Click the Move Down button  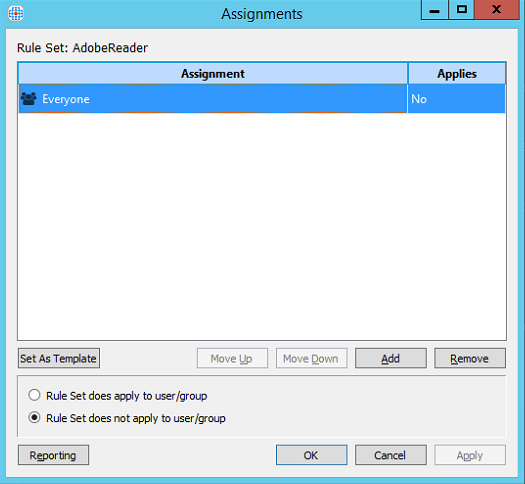(x=311, y=358)
